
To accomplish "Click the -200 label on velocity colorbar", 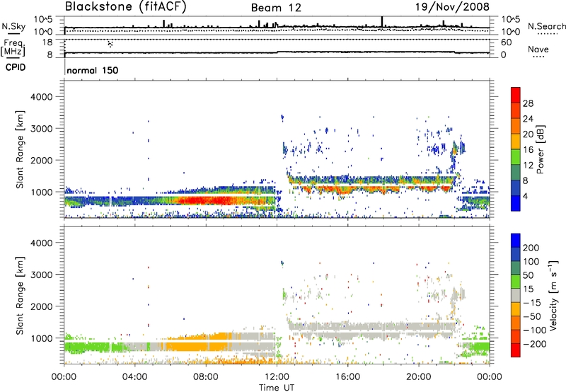I will pos(535,344).
